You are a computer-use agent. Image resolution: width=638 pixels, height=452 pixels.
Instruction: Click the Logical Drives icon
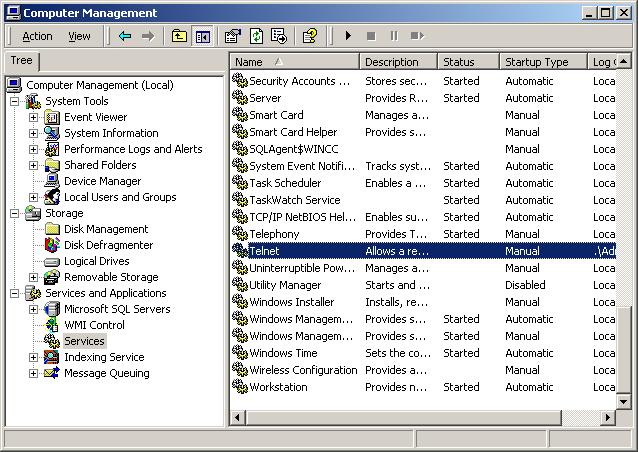(x=52, y=262)
